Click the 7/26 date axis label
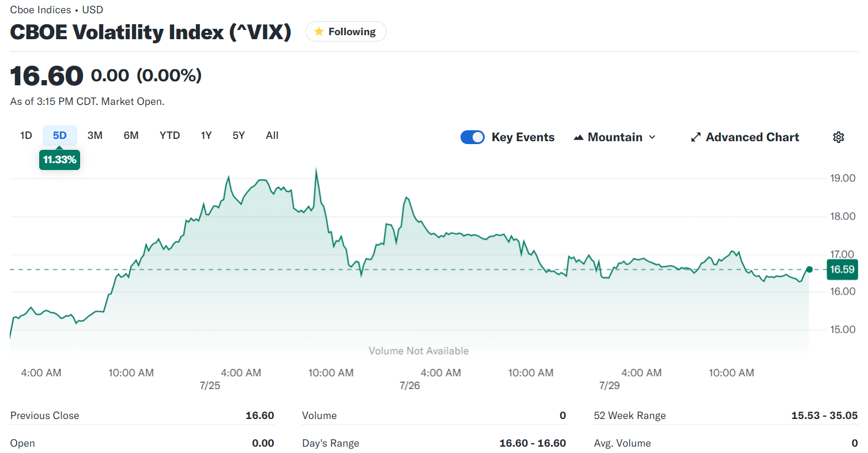868x453 pixels. 410,386
